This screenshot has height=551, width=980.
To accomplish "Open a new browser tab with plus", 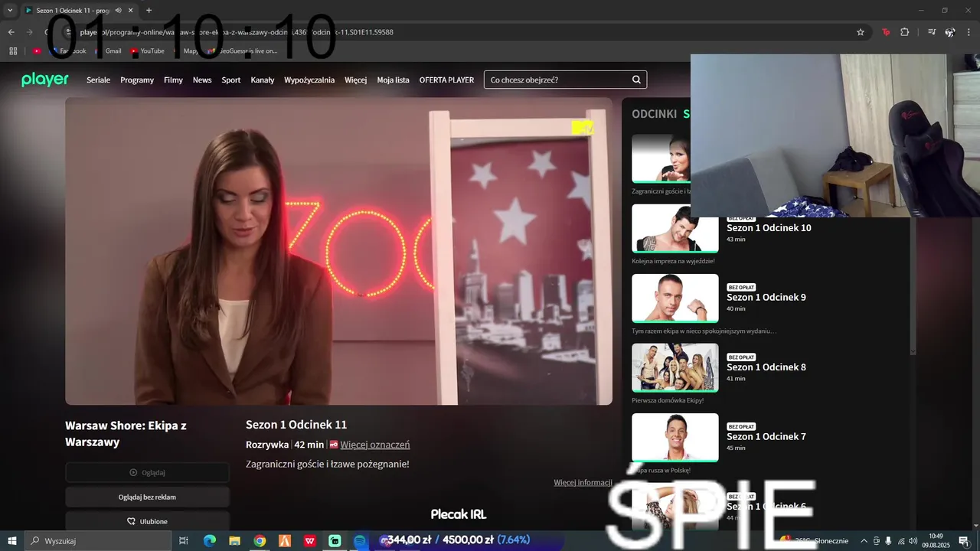I will tap(149, 10).
